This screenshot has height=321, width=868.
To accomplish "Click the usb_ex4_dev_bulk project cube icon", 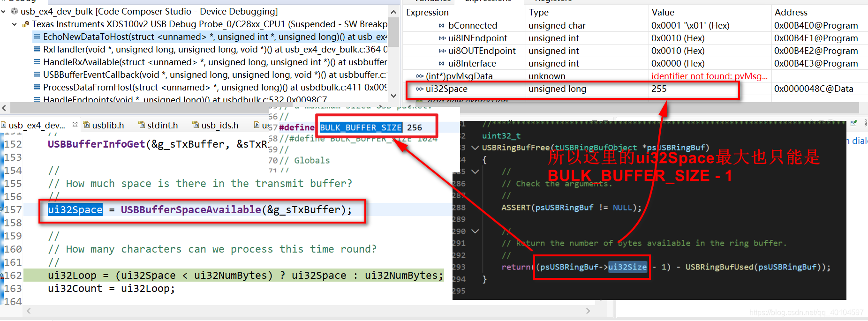I will point(15,11).
